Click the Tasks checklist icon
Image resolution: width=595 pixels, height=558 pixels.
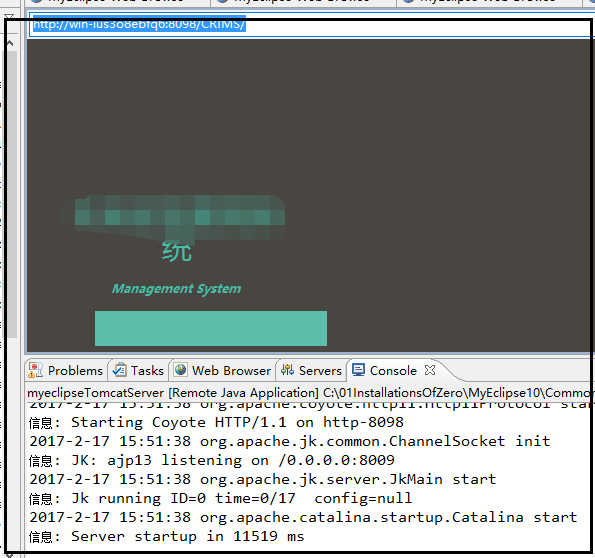click(120, 370)
